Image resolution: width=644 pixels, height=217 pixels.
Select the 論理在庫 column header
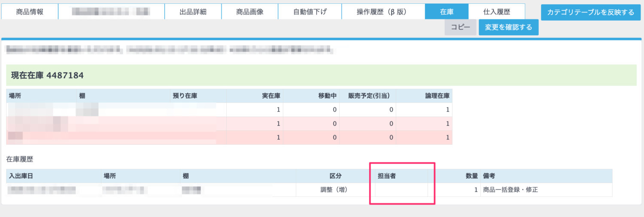click(x=438, y=96)
